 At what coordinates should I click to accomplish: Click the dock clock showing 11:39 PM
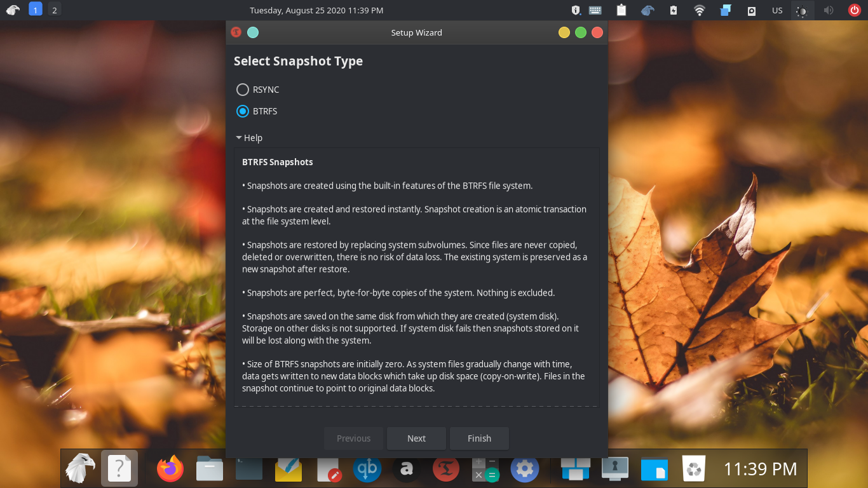click(x=761, y=470)
